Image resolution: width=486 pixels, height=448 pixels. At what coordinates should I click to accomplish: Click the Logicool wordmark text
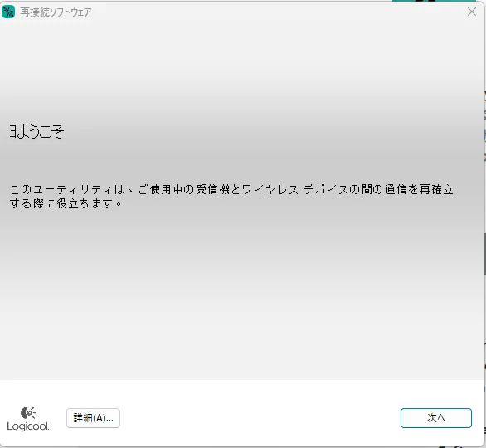click(28, 426)
